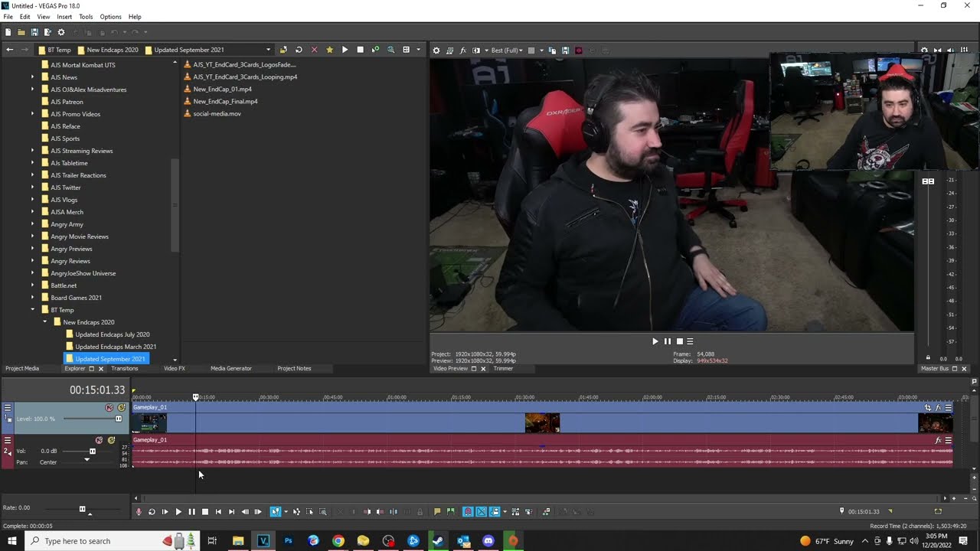Open Video Output FX in preview
The height and width of the screenshot is (551, 980).
462,51
